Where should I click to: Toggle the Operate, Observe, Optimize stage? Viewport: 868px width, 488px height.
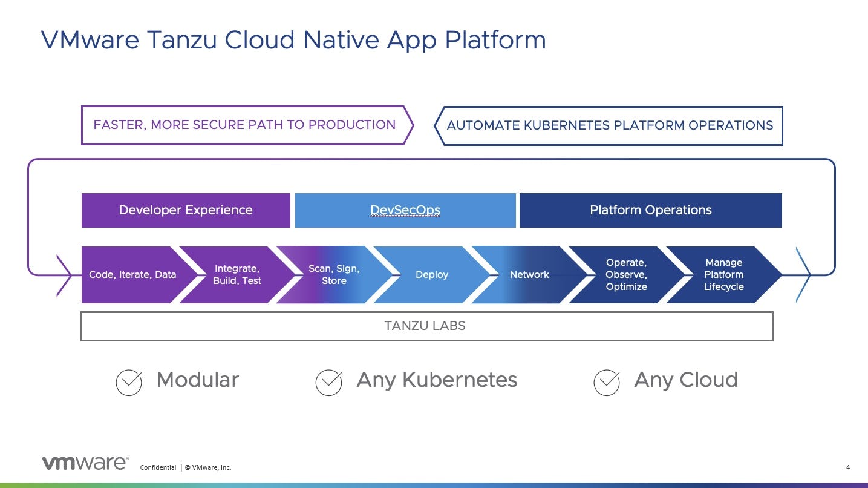(626, 274)
